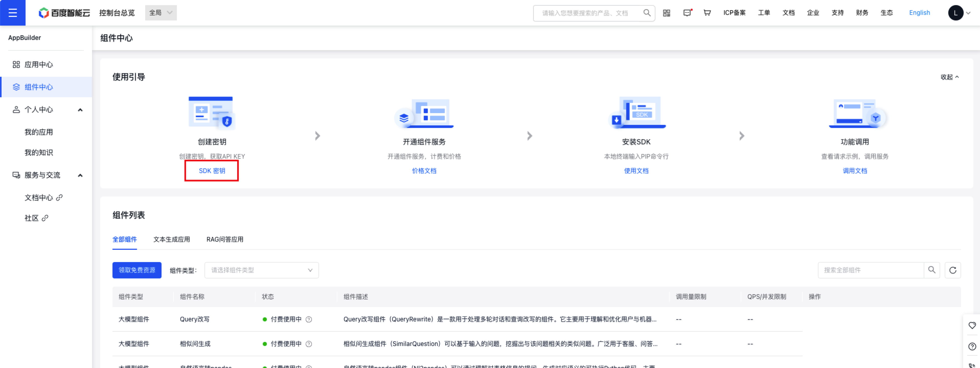Viewport: 980px width, 368px height.
Task: Open the hamburger menu in top-left corner
Action: [x=13, y=13]
